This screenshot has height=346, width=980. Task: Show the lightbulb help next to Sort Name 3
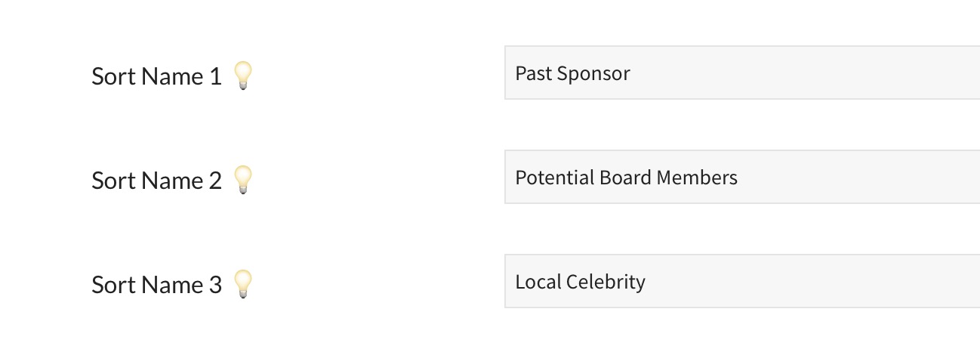click(x=242, y=284)
